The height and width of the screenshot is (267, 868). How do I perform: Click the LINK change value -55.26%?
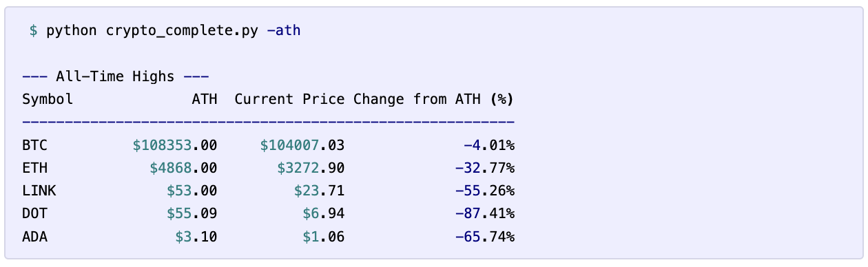[x=485, y=191]
